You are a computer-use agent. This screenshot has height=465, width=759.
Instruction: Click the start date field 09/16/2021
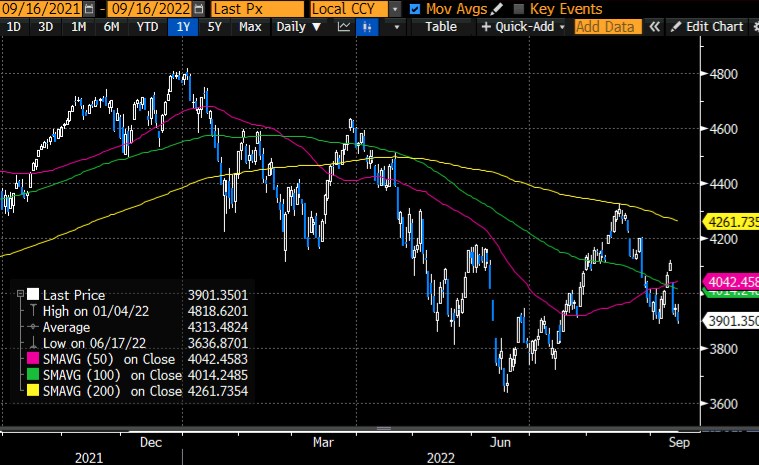[x=41, y=9]
